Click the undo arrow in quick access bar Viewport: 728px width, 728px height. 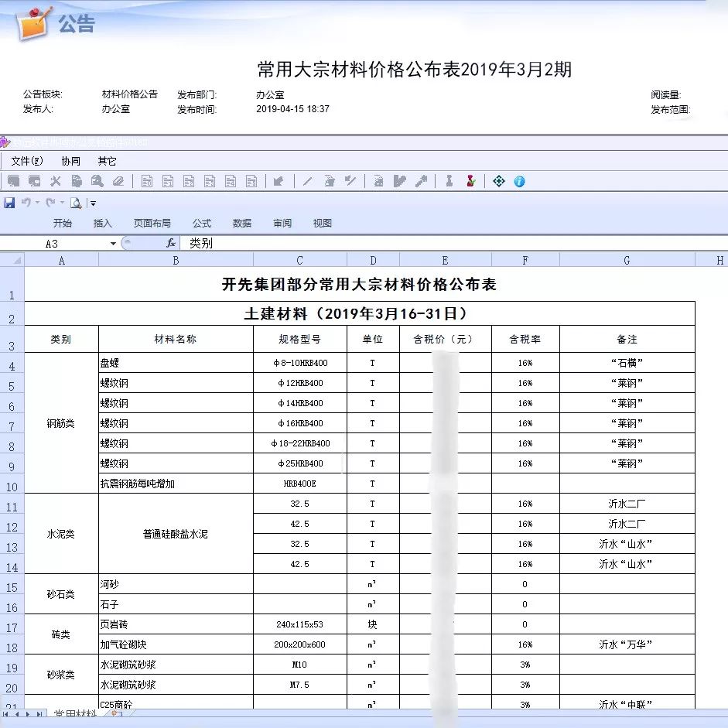point(26,203)
